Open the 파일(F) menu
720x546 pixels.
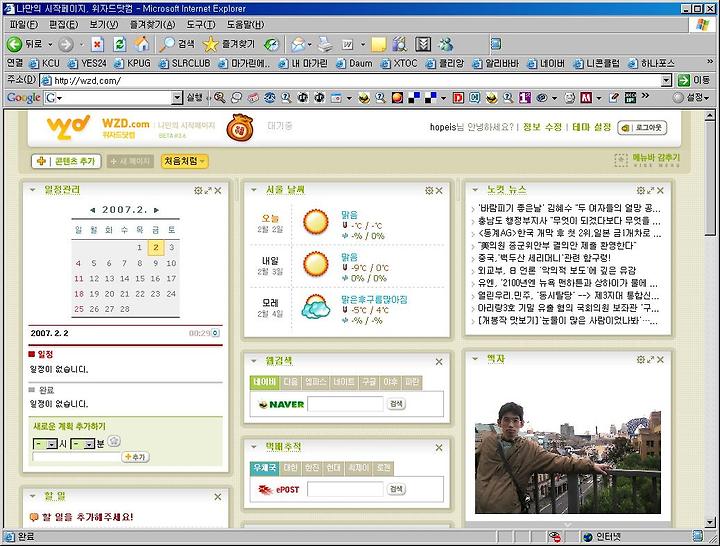tap(24, 24)
